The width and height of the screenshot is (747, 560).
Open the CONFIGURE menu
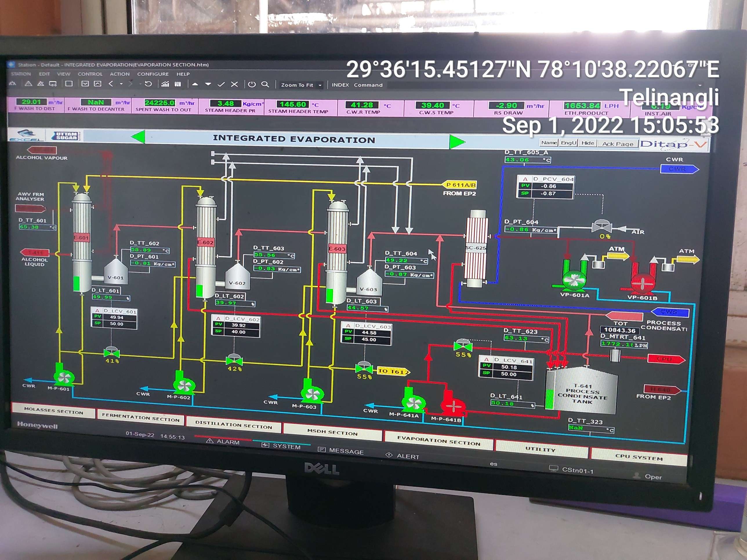pos(153,74)
